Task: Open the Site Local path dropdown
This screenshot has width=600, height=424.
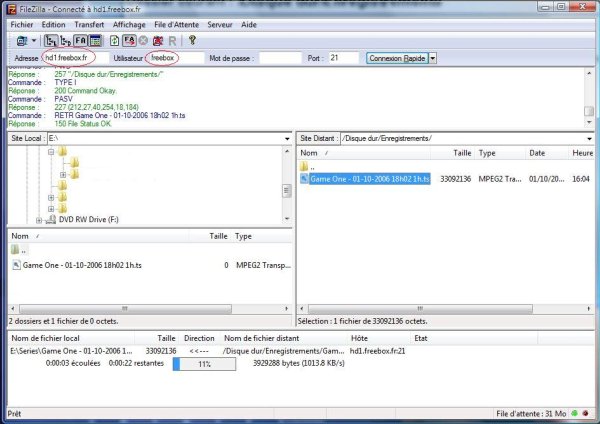Action: pyautogui.click(x=286, y=136)
